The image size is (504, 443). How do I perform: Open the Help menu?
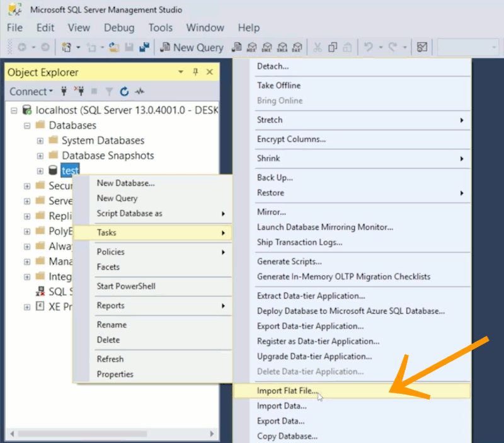click(248, 28)
